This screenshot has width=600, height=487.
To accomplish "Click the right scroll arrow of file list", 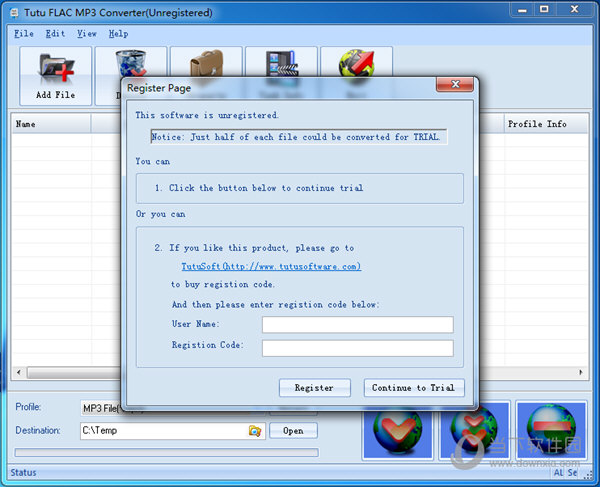I will pos(581,372).
